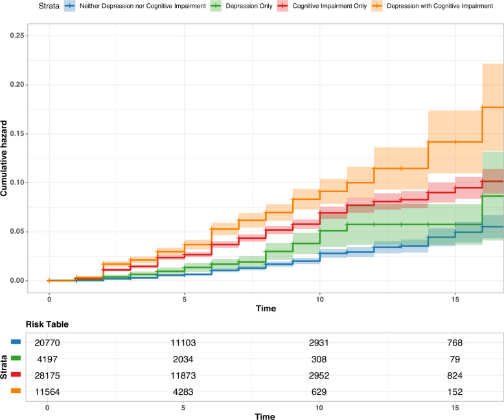This screenshot has width=504, height=420.
Task: Click risk table value 152
Action: point(455,392)
